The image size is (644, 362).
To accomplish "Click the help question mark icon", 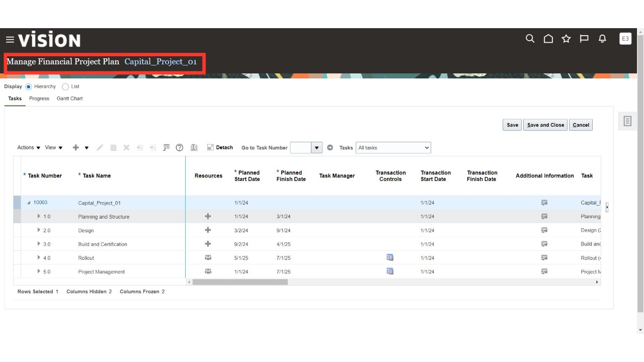I will point(179,148).
